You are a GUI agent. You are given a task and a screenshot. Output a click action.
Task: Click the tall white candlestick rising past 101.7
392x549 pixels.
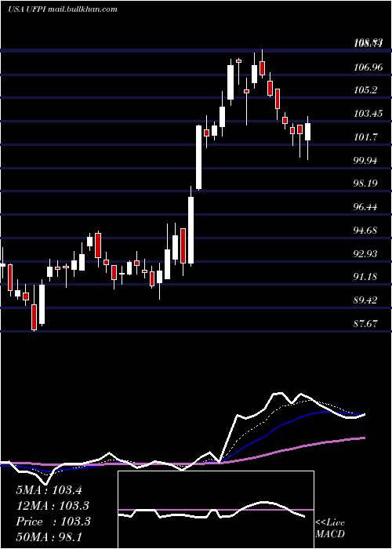(198, 158)
